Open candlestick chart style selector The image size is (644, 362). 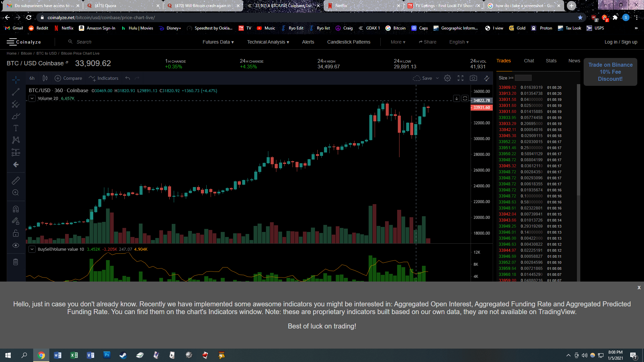(45, 78)
